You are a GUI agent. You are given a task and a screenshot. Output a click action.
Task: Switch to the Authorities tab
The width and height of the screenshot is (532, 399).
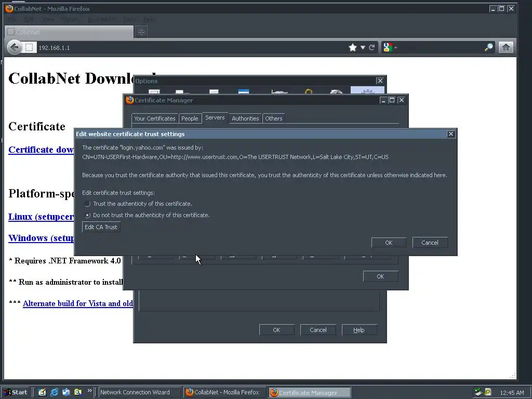point(245,118)
